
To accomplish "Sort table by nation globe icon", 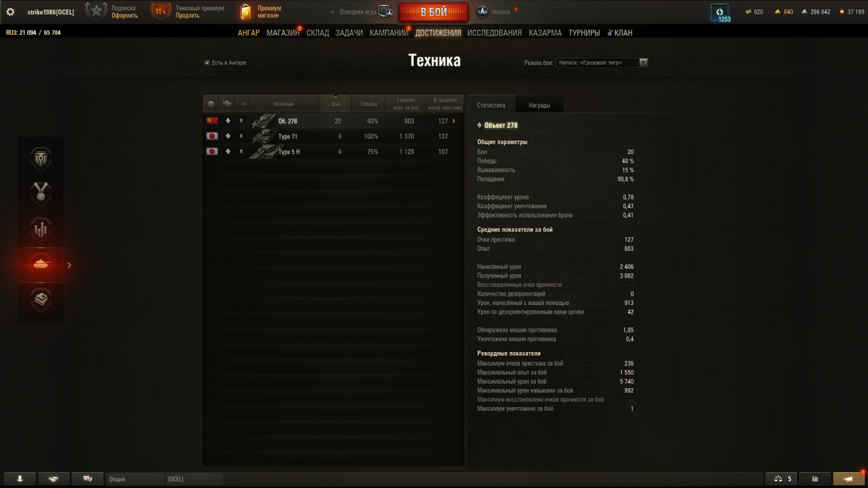I will click(211, 104).
